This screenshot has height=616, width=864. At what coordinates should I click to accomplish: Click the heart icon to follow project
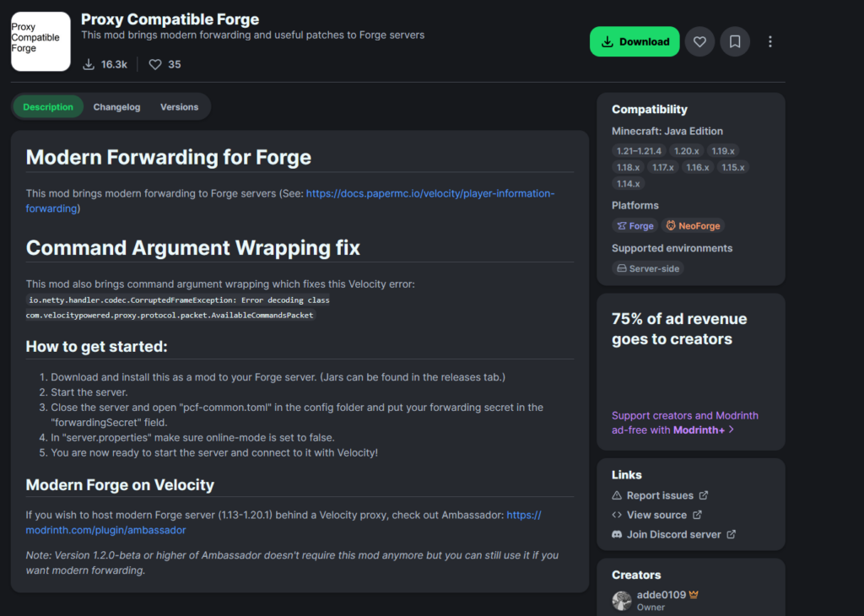point(699,41)
